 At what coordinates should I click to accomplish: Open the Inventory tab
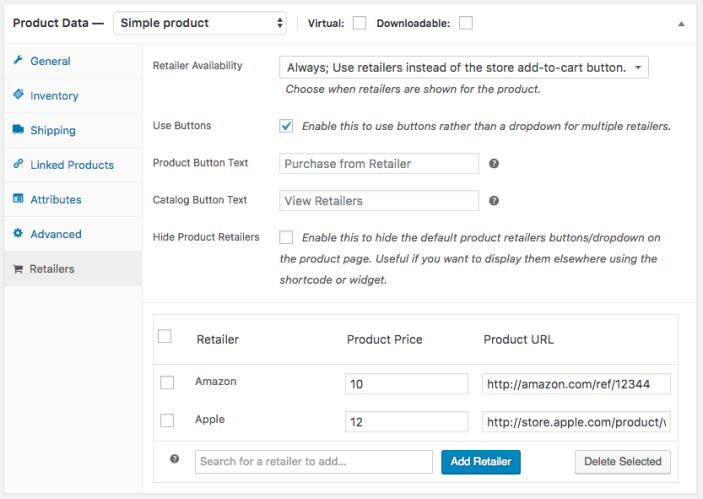(x=54, y=96)
